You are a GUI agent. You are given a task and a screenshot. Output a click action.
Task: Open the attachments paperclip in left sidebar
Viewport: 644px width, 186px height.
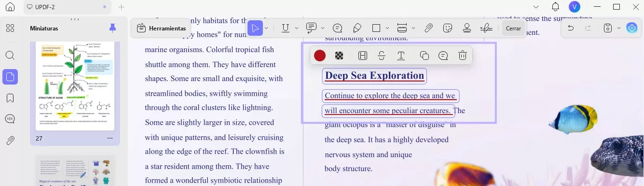coord(10,141)
